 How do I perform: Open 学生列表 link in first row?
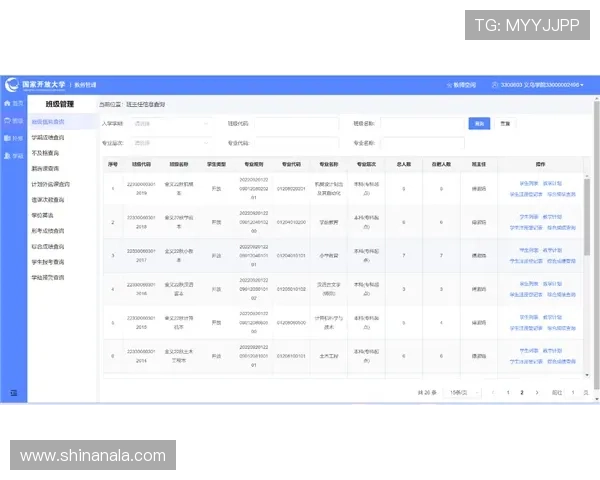(x=529, y=184)
